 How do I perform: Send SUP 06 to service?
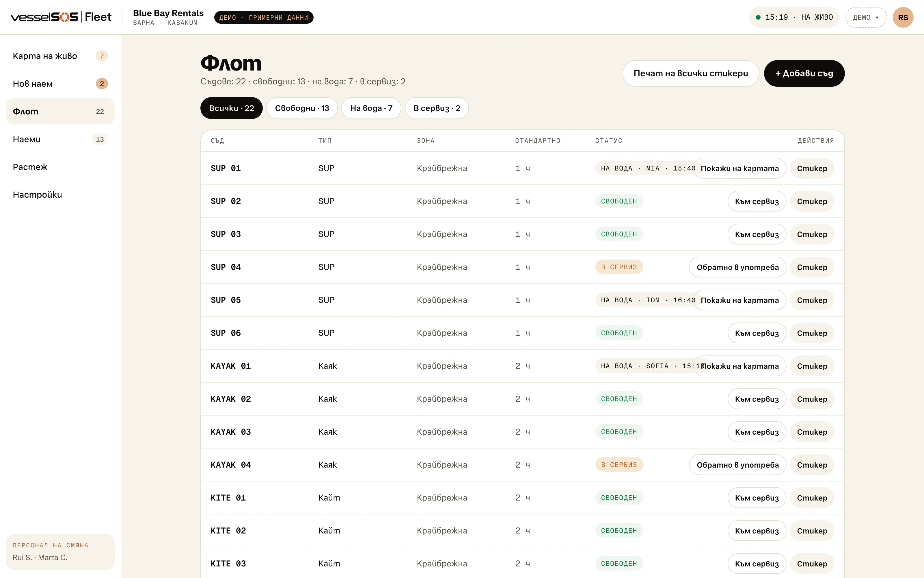point(757,333)
